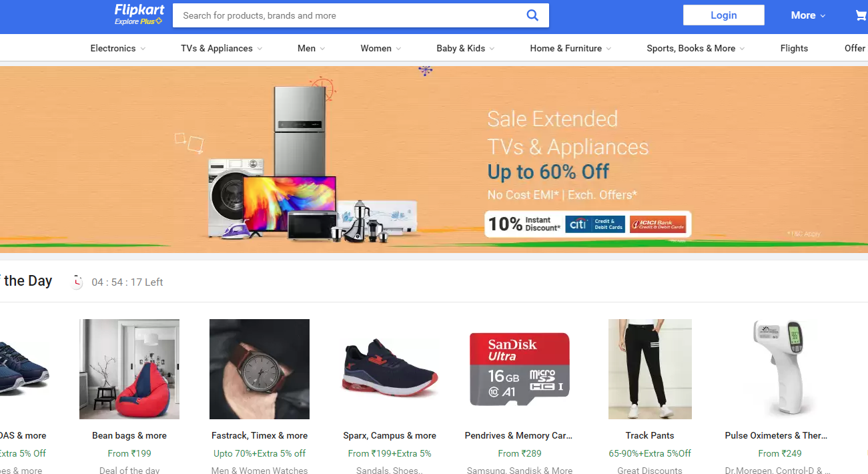Expand Home & Furniture category menu

point(570,48)
